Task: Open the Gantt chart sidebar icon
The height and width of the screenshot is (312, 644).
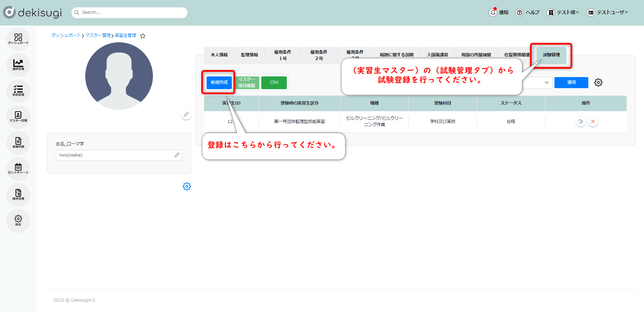Action: (18, 169)
